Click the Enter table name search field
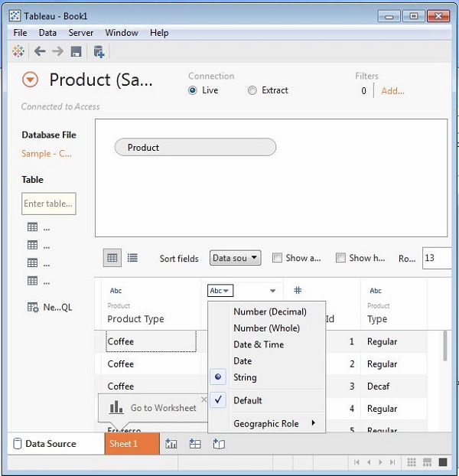 click(49, 204)
